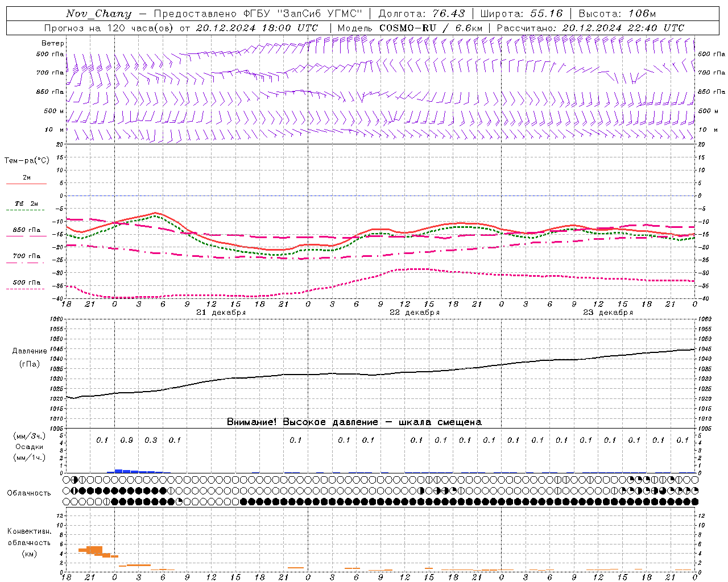This screenshot has width=728, height=582.
Task: Click the 'Тем-ра(°C)' temperature panel label
Action: click(x=27, y=161)
